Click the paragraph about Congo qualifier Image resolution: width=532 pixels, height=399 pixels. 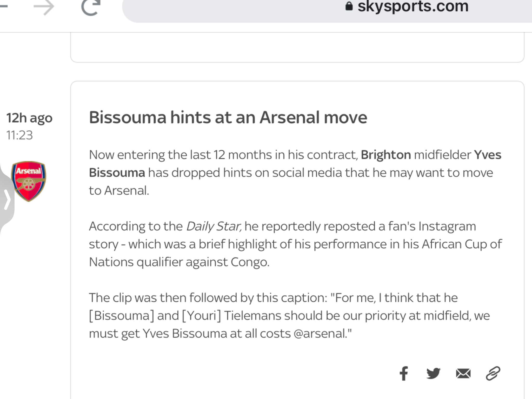(295, 244)
